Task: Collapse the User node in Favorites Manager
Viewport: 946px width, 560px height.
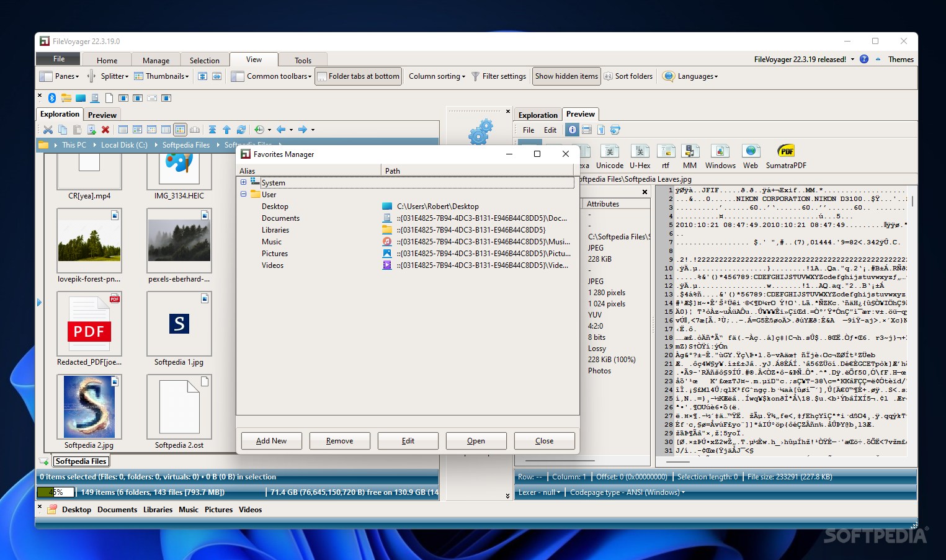Action: [244, 194]
